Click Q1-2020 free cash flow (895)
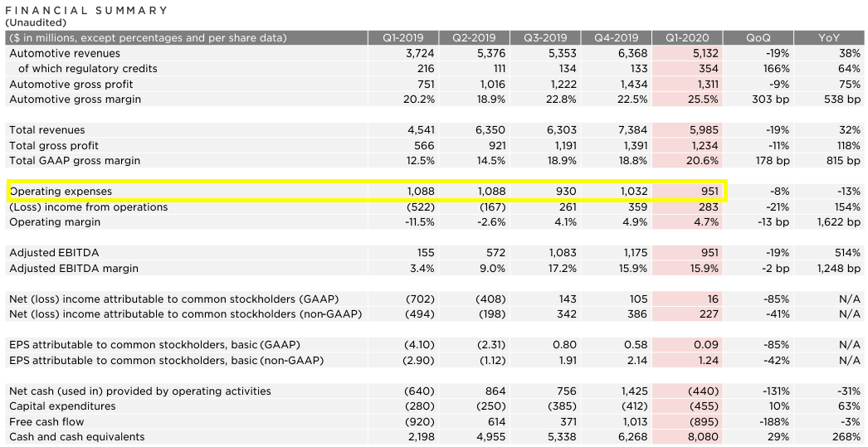868x447 pixels. point(703,421)
